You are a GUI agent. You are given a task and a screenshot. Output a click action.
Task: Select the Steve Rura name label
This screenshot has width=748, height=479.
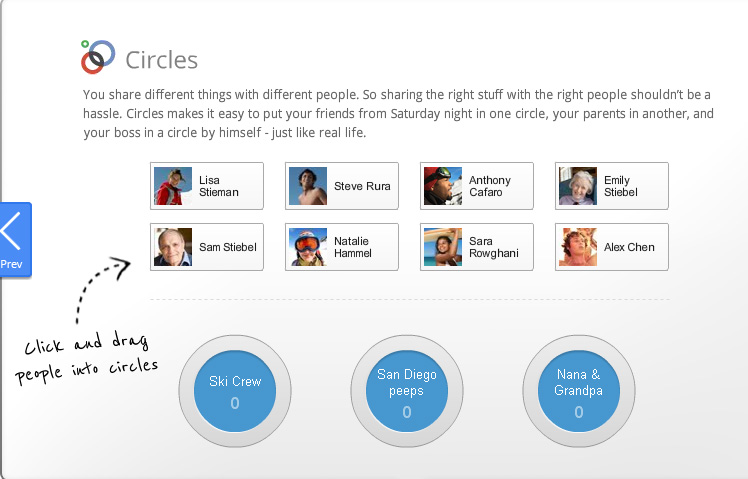coord(362,186)
